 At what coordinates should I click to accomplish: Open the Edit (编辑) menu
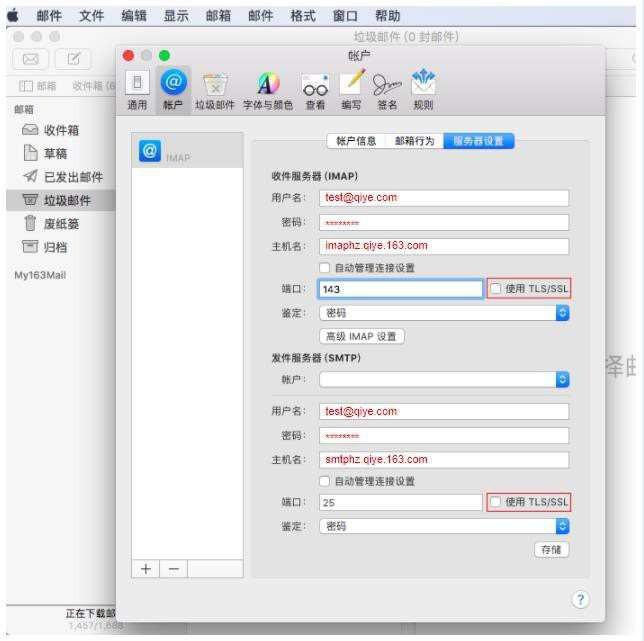134,16
